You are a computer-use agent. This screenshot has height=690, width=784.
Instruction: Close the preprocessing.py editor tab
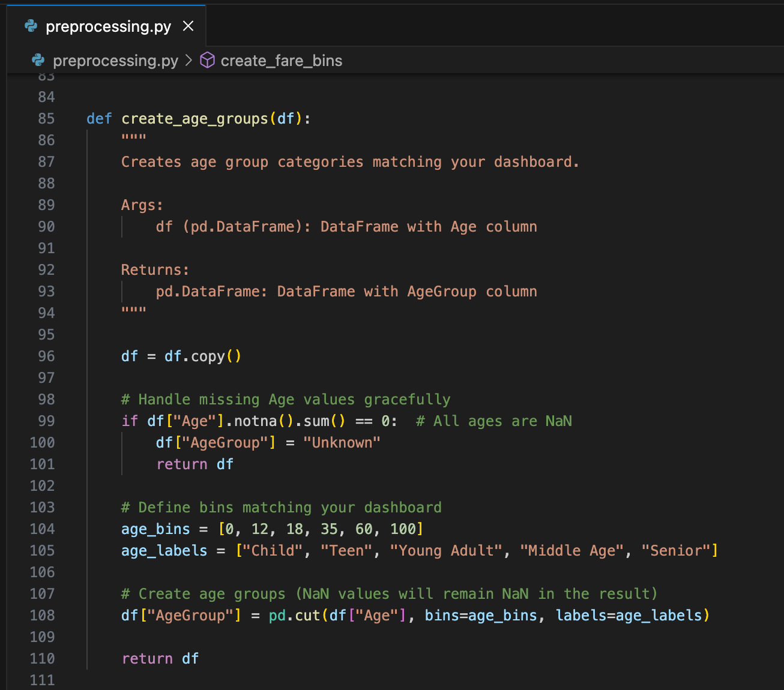pyautogui.click(x=188, y=26)
